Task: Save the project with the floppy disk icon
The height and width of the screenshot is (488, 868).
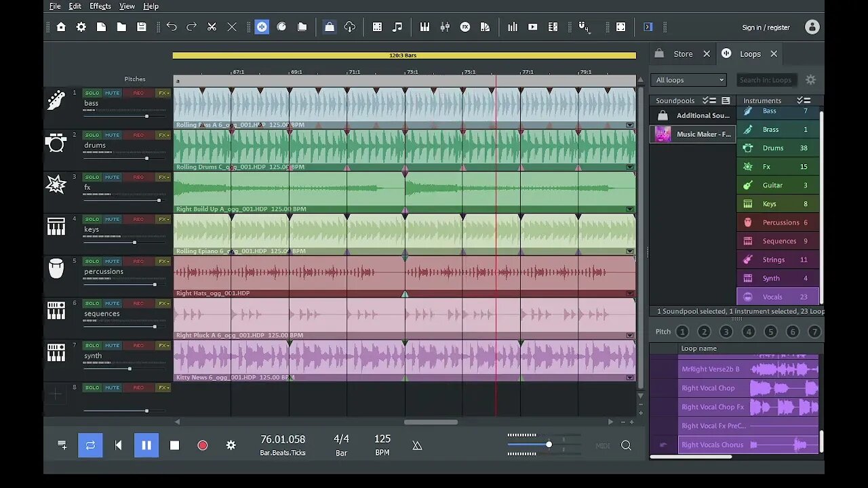Action: [142, 27]
